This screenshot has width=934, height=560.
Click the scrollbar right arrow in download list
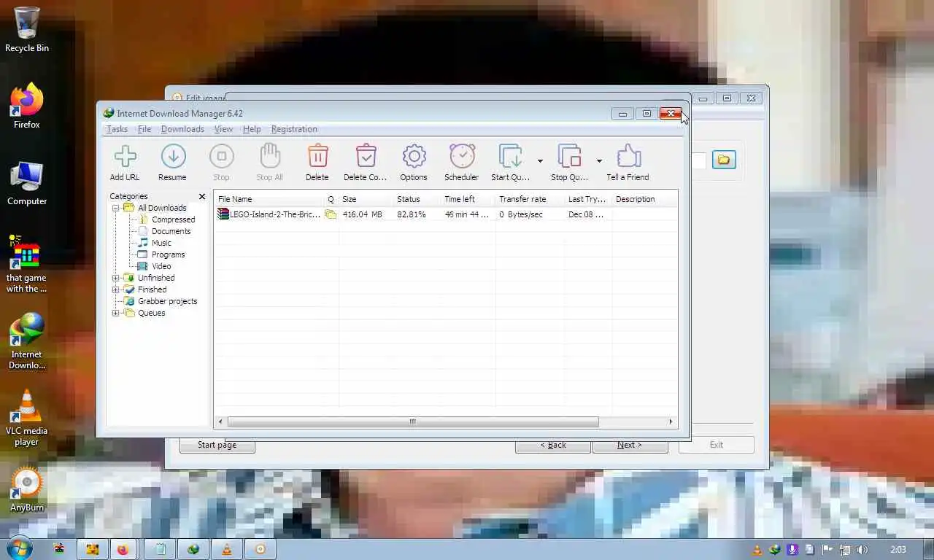pos(671,421)
